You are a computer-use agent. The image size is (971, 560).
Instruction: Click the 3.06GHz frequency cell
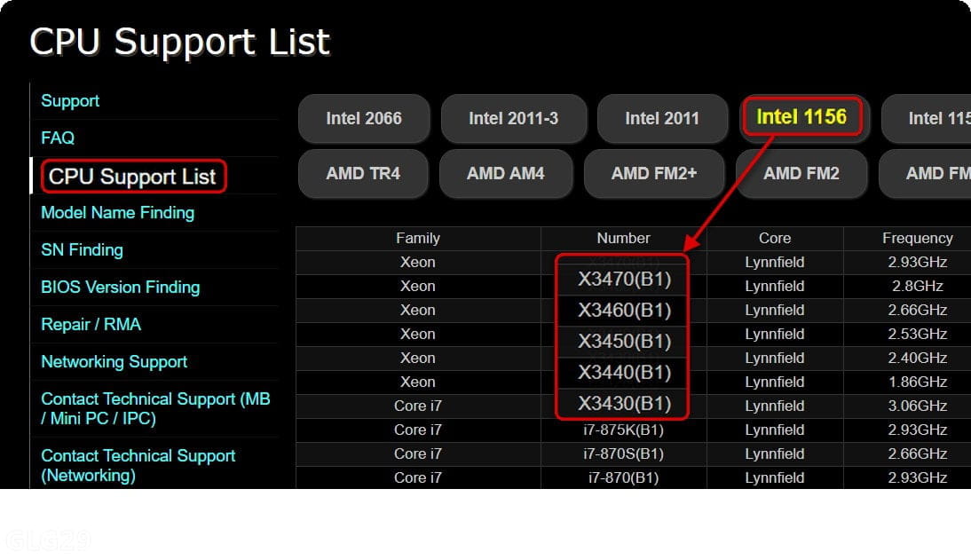click(917, 406)
